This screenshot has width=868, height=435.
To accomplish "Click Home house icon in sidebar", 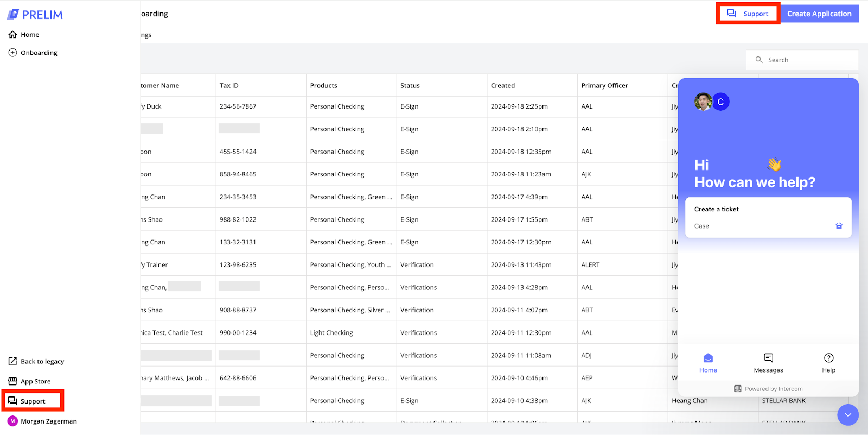I will click(x=12, y=35).
